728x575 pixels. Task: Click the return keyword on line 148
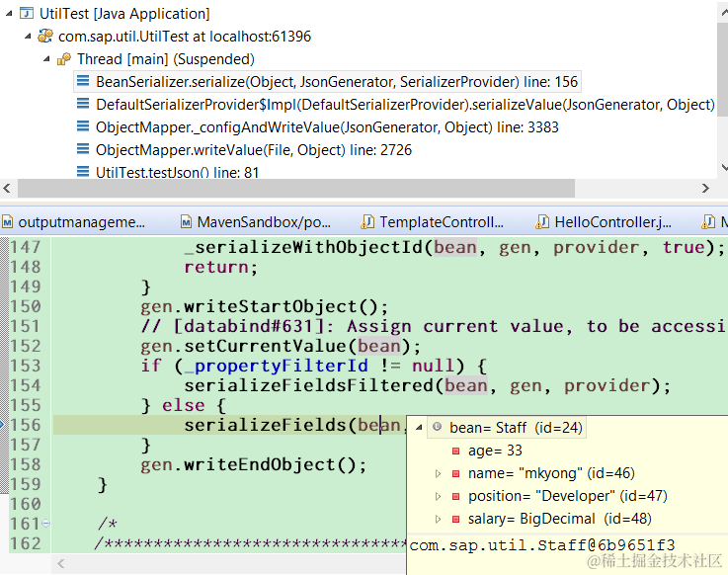click(216, 267)
